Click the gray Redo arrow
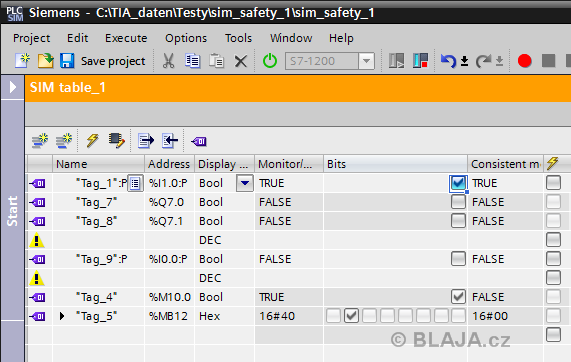 coord(483,61)
